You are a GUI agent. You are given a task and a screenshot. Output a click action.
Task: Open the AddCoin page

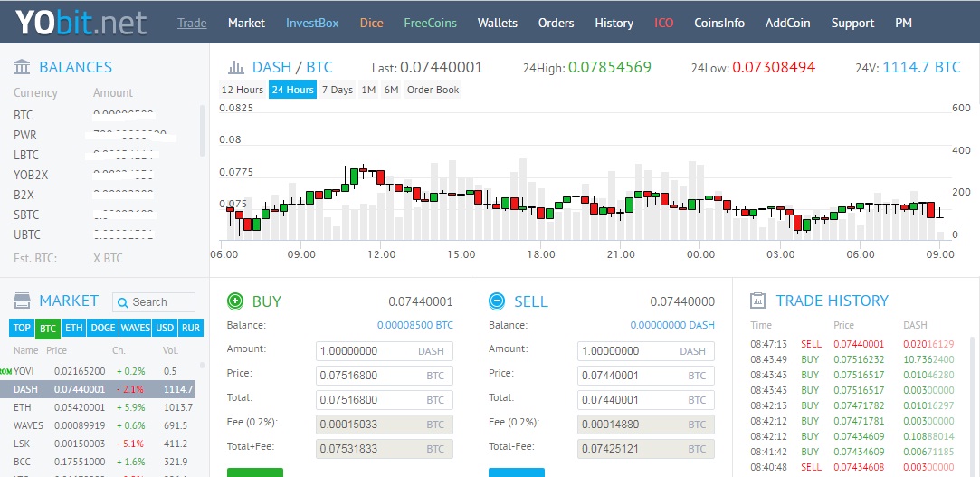[787, 24]
